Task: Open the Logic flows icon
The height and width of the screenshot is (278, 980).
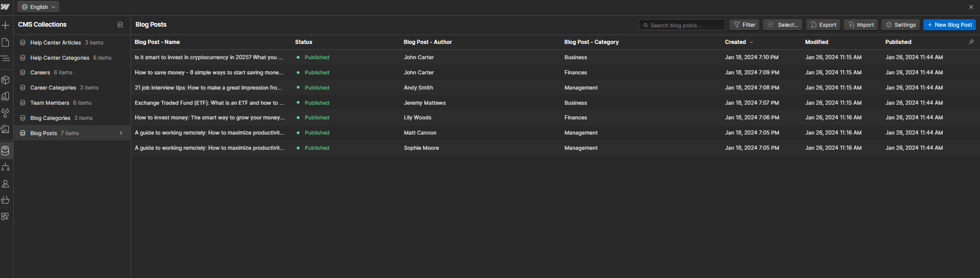Action: (5, 167)
